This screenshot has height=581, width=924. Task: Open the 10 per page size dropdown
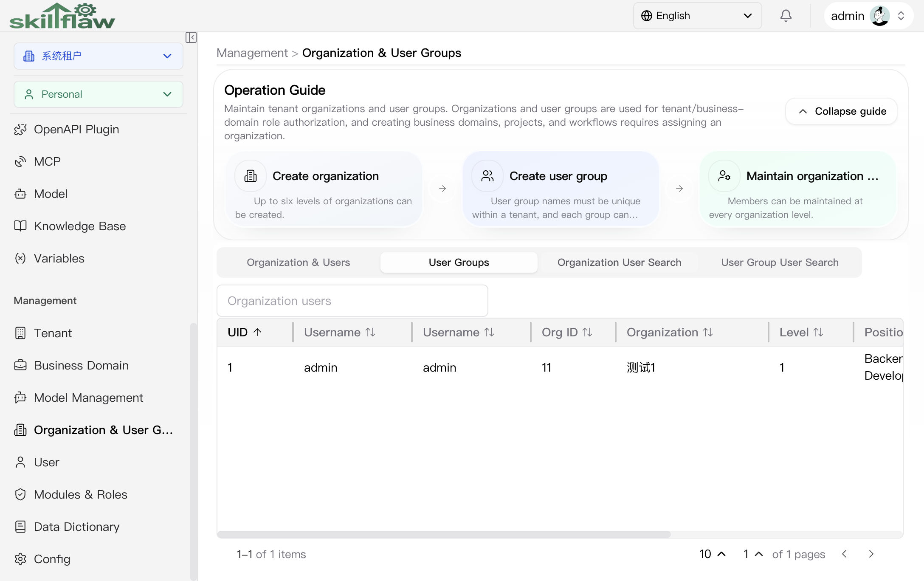point(713,554)
